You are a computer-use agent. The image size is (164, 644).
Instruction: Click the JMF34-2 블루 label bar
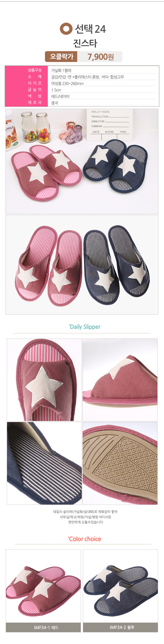pyautogui.click(x=120, y=627)
